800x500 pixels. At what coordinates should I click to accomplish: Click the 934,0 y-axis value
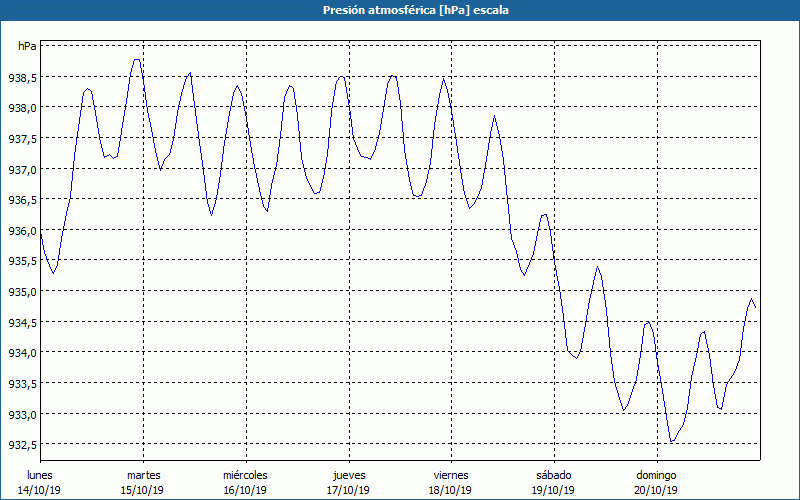point(22,353)
